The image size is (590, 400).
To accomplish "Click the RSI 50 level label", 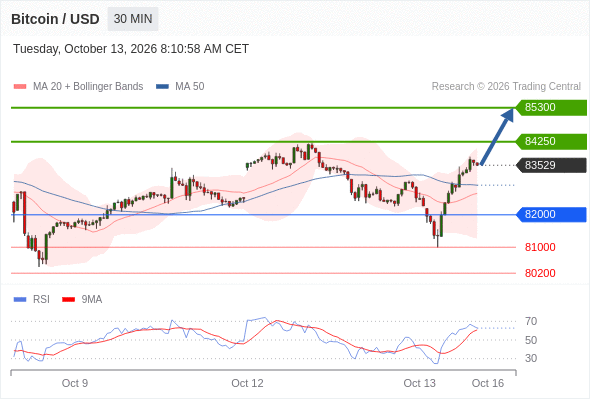I will pos(531,340).
